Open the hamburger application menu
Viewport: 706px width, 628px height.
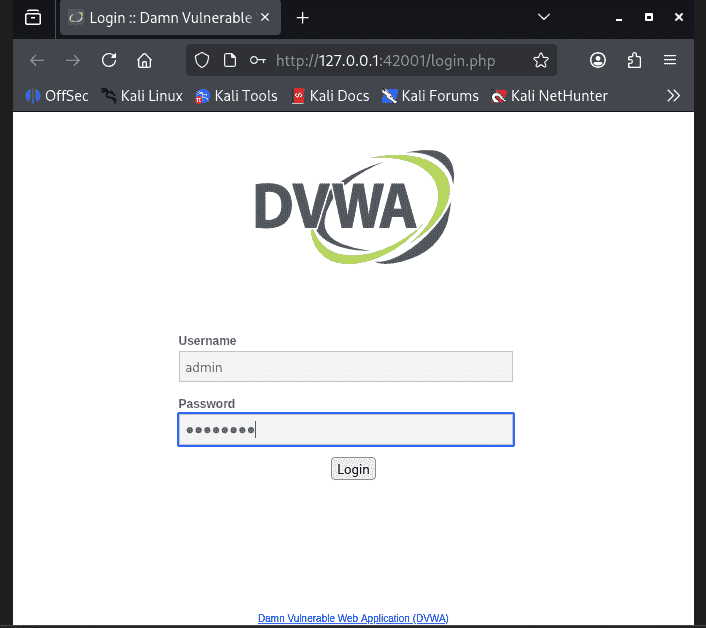point(670,60)
